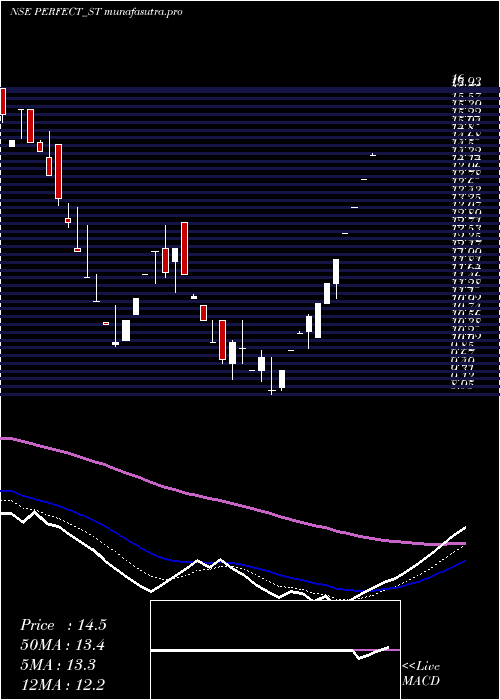Click the NSE PERFECT_ST munafasutra.pro title
Screen dimensions: 500x700
96,12
